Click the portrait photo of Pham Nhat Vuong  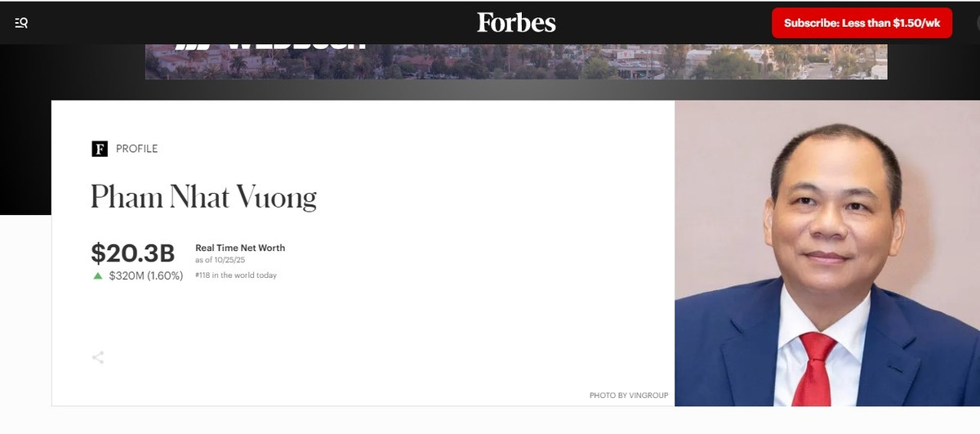click(x=826, y=253)
